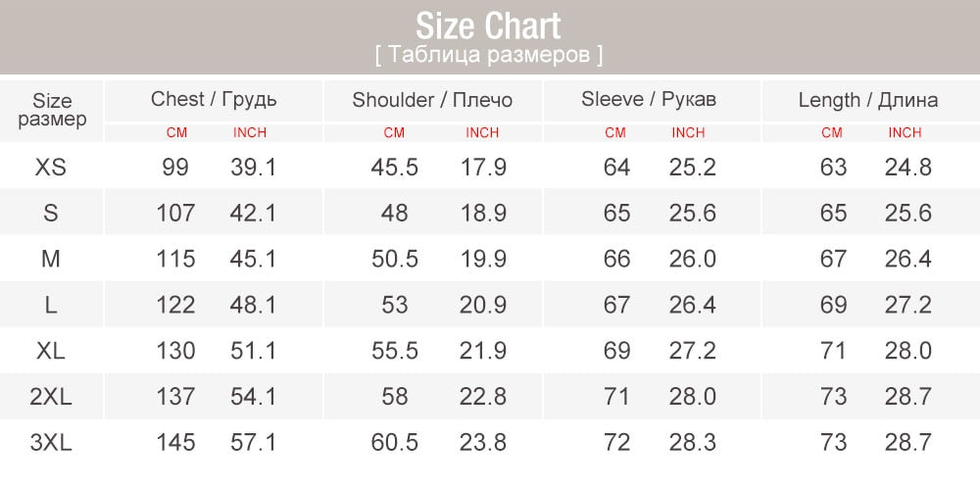Click shoulder value 45.5 cm for XS

394,168
